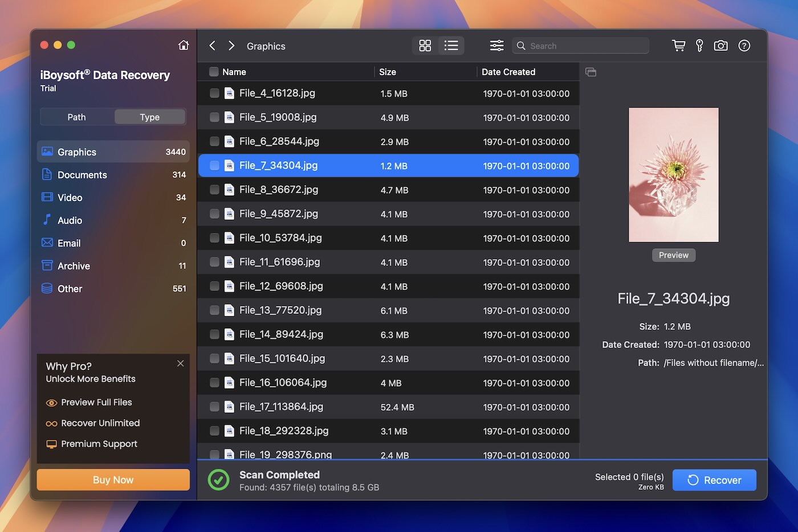Open the shopping cart for purchase
The image size is (798, 532).
[678, 46]
